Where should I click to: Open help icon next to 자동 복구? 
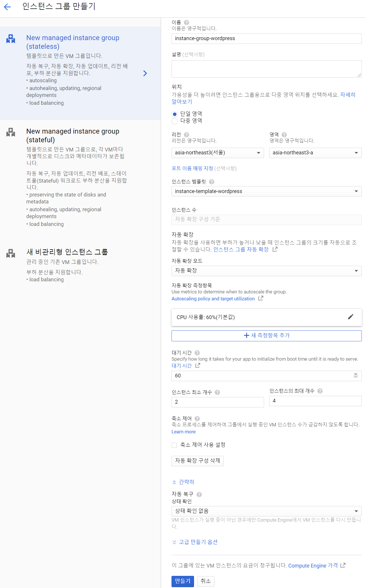[x=199, y=495]
